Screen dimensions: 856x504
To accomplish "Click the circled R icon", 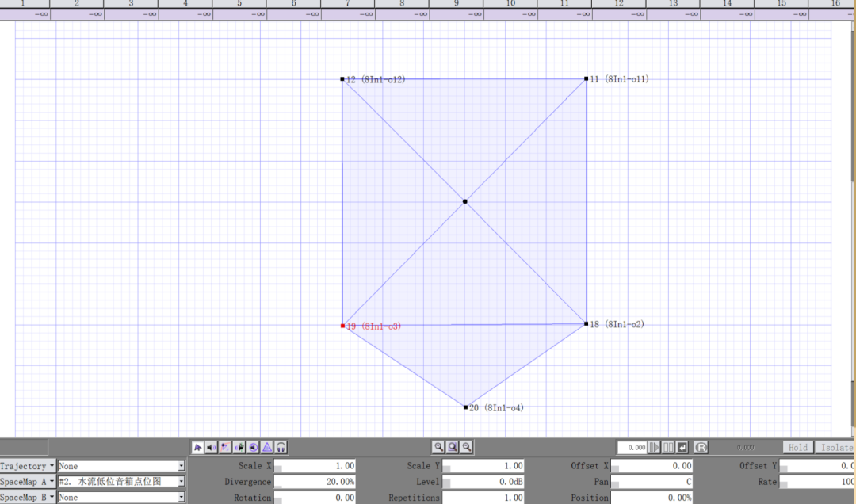I will click(x=701, y=448).
